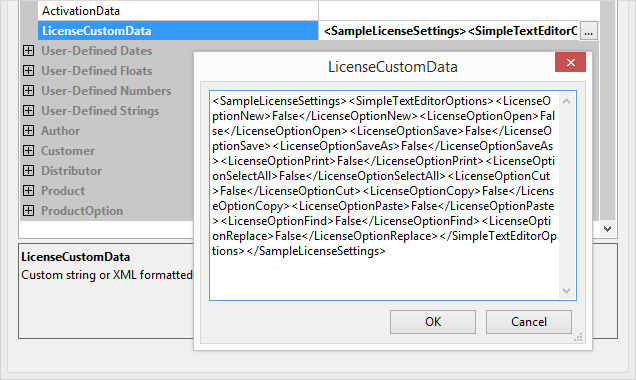Expand the User-Defined Floats category
636x380 pixels.
tap(28, 71)
